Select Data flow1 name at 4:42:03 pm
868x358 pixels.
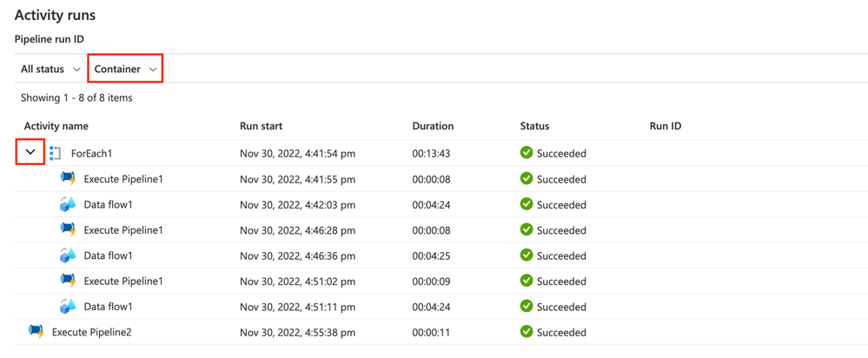click(x=108, y=205)
